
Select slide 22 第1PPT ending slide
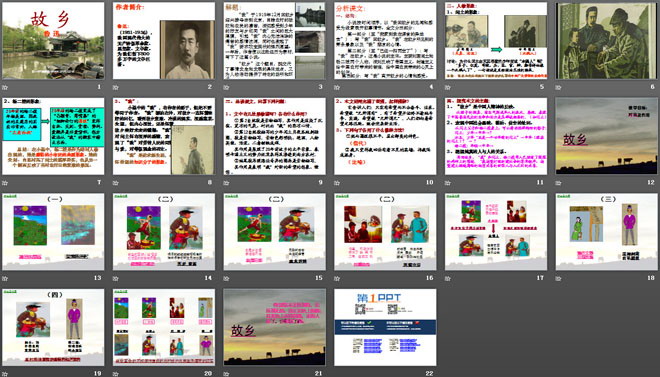385,327
